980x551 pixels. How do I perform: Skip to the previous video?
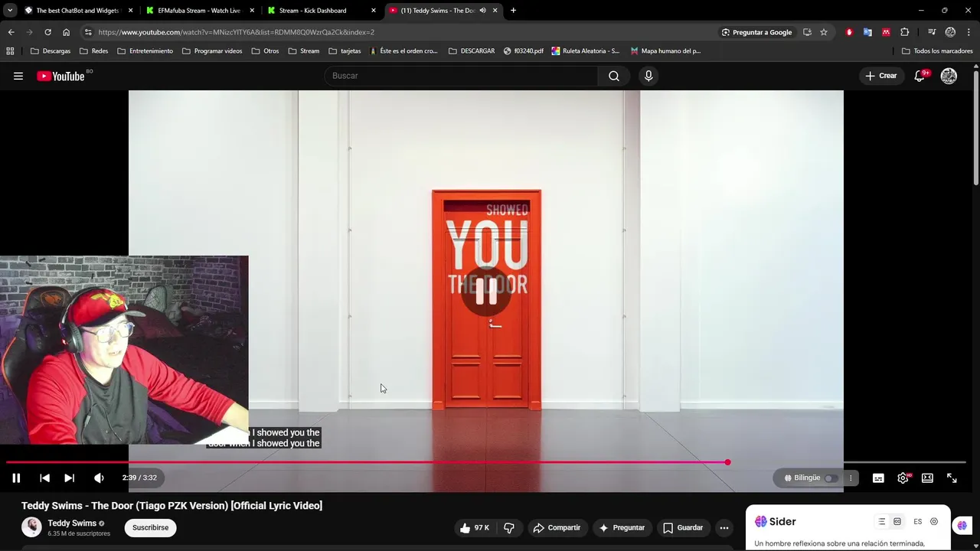point(44,478)
